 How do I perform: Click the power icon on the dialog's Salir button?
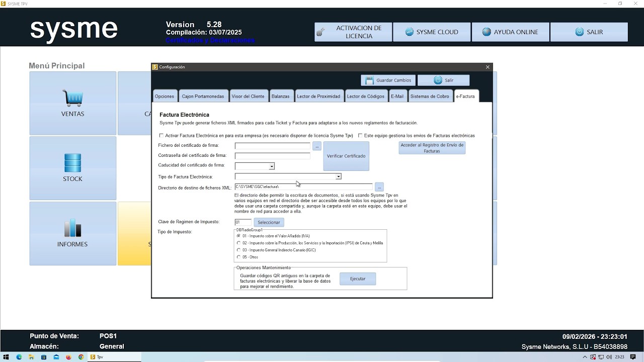coord(438,80)
